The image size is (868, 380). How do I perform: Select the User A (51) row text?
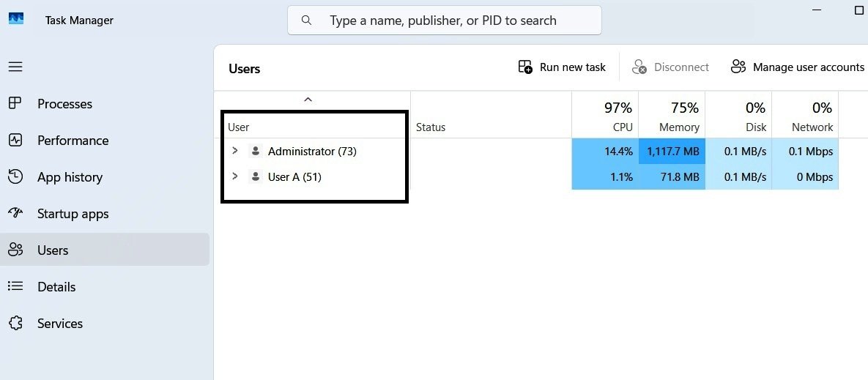click(294, 177)
